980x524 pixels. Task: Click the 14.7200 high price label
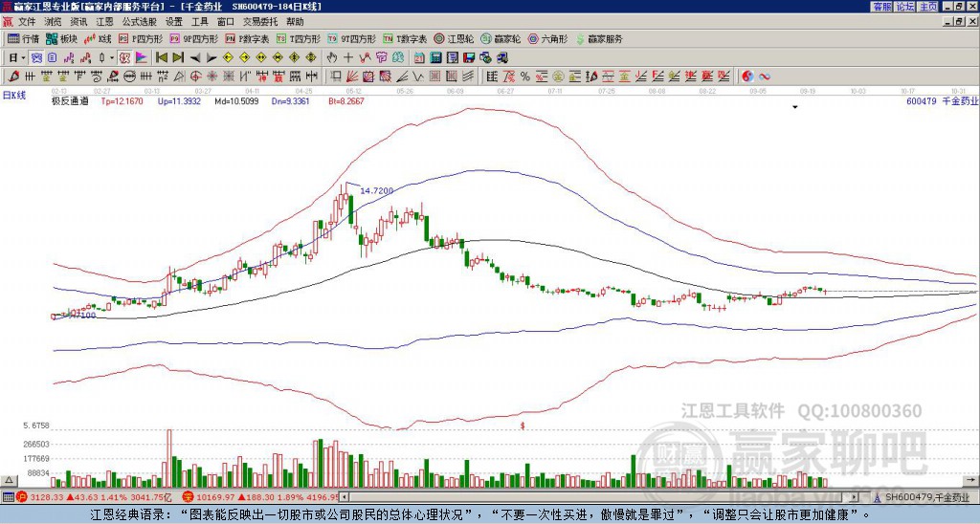(x=377, y=190)
